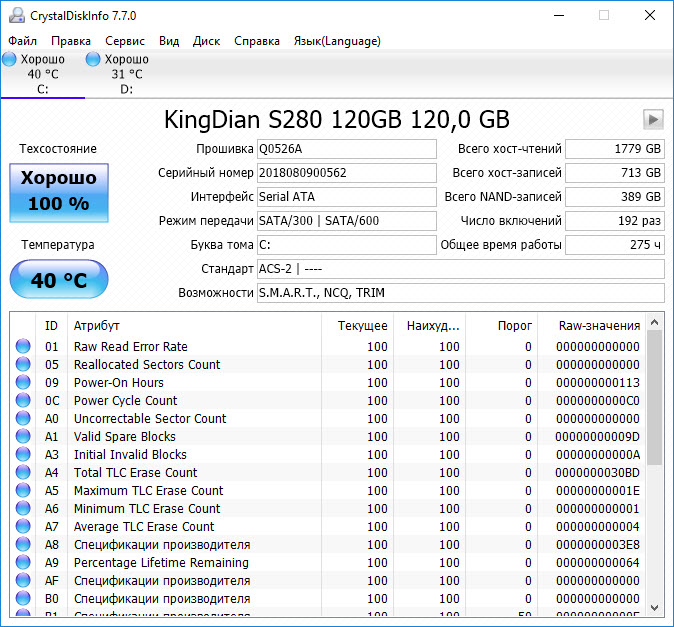Select disk D: tab at 31 °C
Viewport: 674px width, 627px height.
coord(126,74)
